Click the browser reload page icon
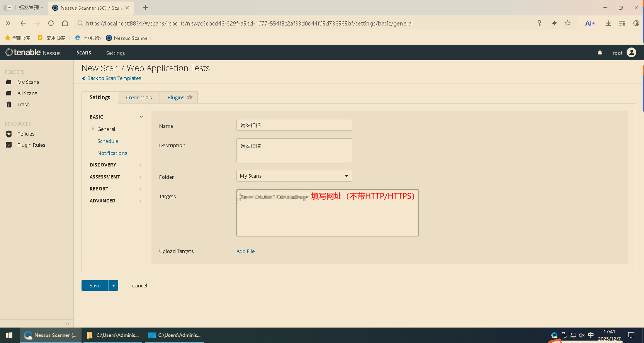 (x=51, y=23)
